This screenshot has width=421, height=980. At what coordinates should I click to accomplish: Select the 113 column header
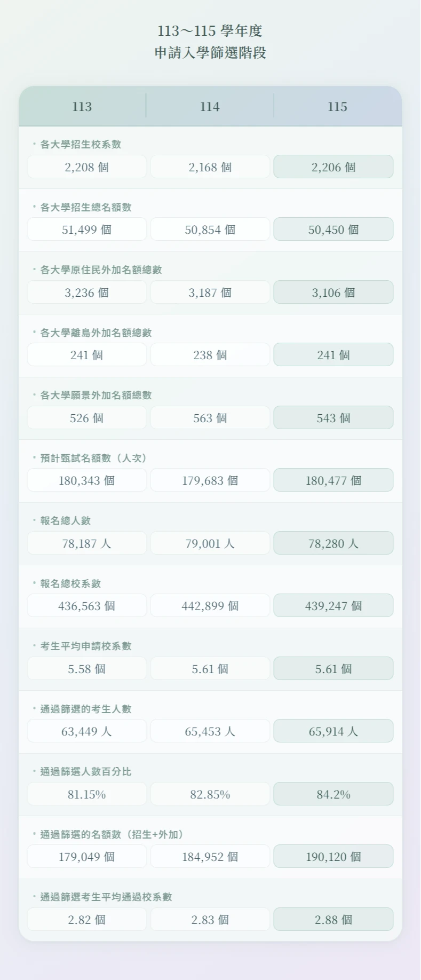coord(82,107)
